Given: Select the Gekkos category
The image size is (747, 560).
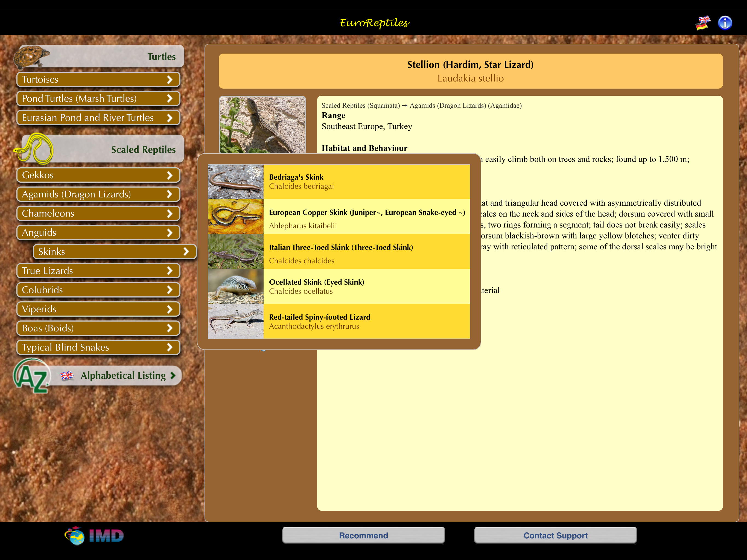Looking at the screenshot, I should (x=98, y=175).
